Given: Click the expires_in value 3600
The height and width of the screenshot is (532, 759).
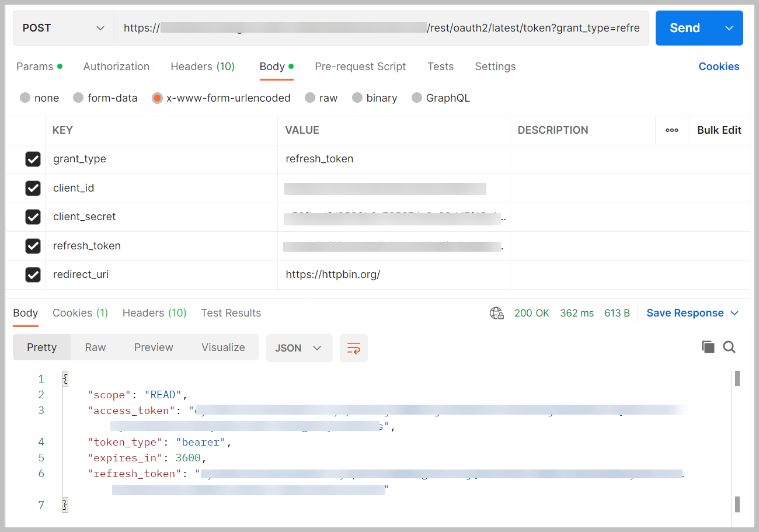Looking at the screenshot, I should coord(189,458).
